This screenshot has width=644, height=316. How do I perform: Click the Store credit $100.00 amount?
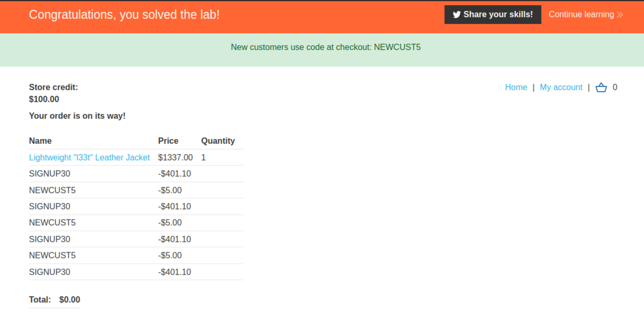tap(44, 99)
